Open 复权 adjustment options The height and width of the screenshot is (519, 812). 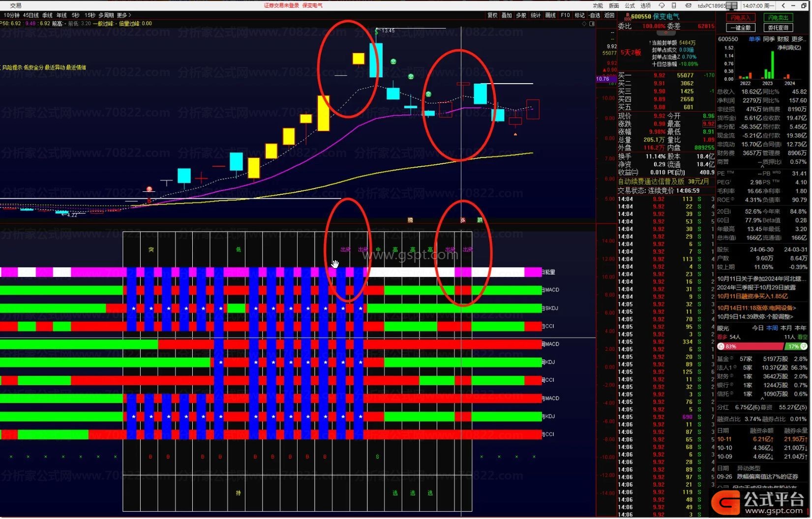tap(492, 15)
